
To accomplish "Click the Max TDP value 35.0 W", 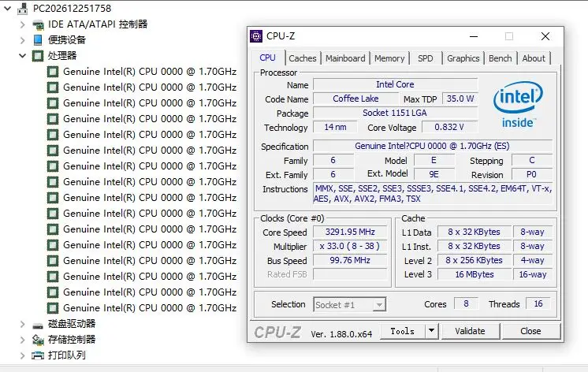I will pos(460,99).
